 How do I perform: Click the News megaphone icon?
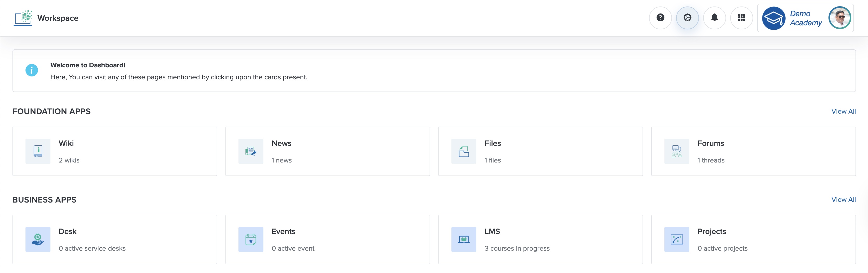(251, 151)
